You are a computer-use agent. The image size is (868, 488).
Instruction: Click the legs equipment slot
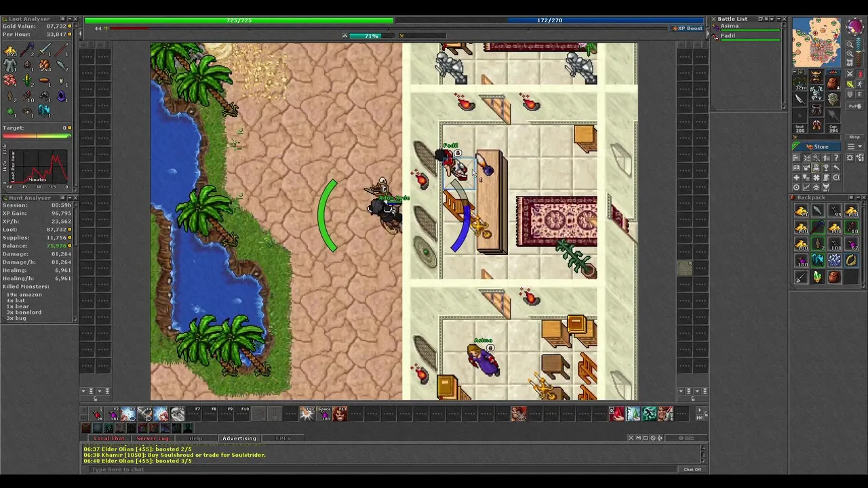tap(817, 109)
